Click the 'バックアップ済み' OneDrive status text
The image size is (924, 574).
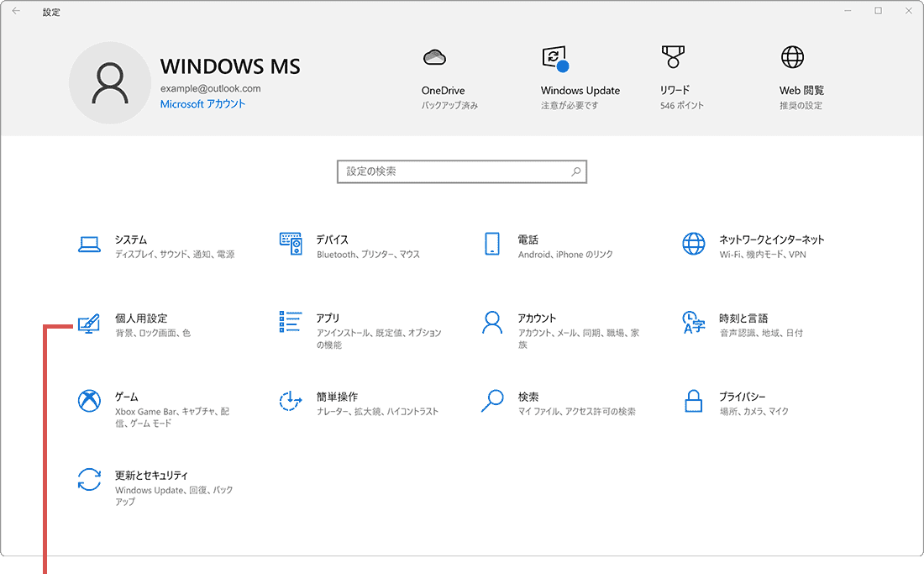[449, 106]
